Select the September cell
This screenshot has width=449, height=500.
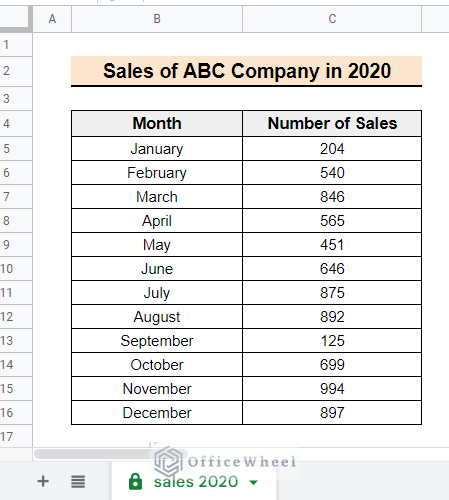tap(157, 341)
